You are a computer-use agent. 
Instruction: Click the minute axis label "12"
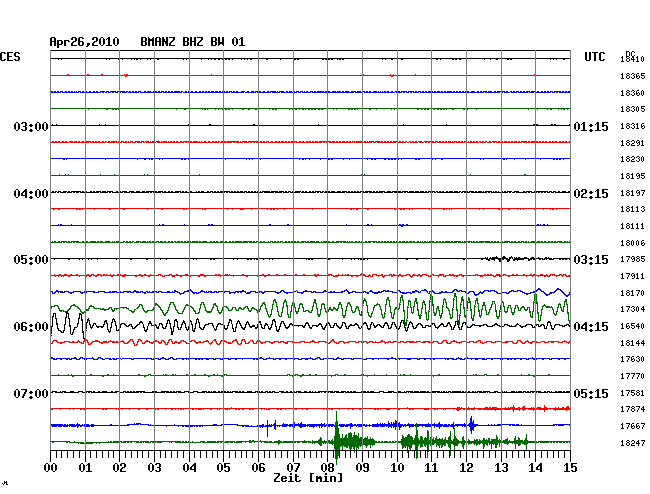point(466,468)
